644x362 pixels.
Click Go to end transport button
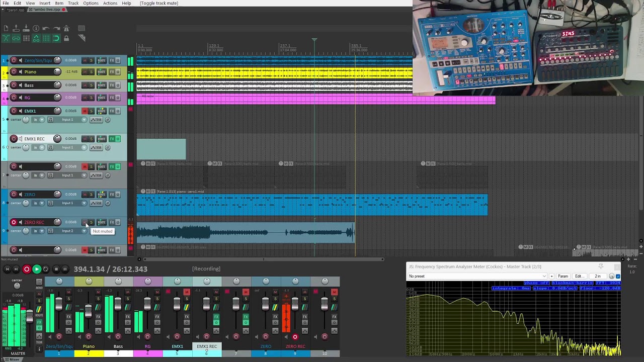point(17,269)
